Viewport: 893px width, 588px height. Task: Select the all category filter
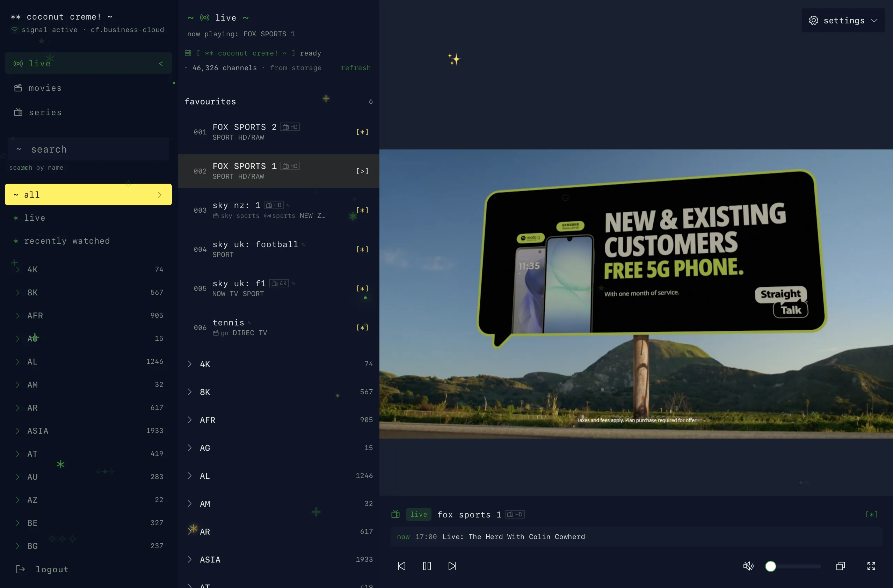coord(88,194)
